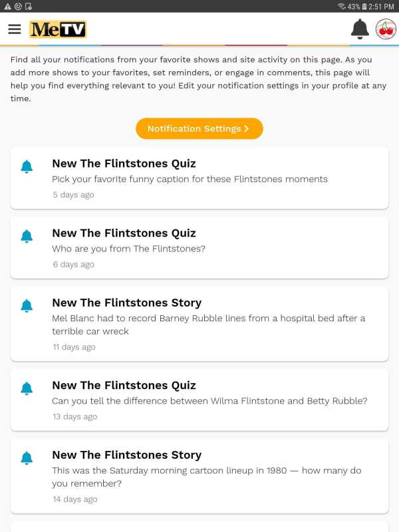Open the notifications bell in the header
Screen dimensions: 399x532
coord(360,29)
